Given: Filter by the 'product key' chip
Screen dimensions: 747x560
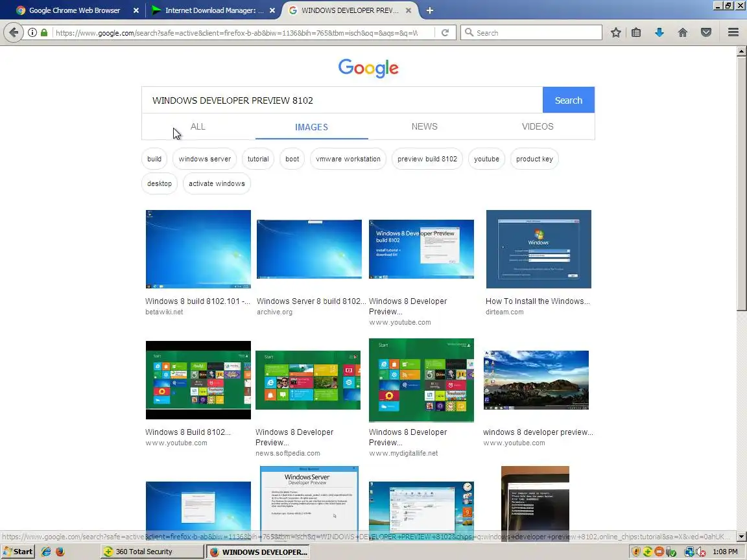Looking at the screenshot, I should coord(534,159).
